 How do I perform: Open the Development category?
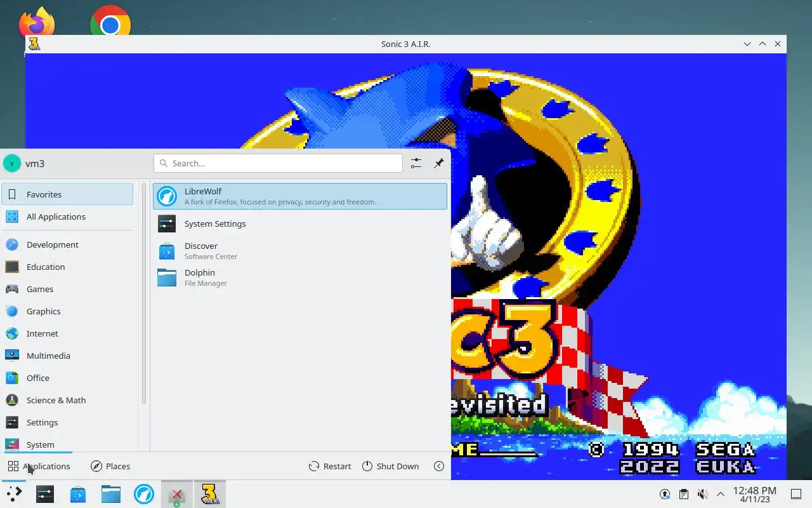click(67, 244)
